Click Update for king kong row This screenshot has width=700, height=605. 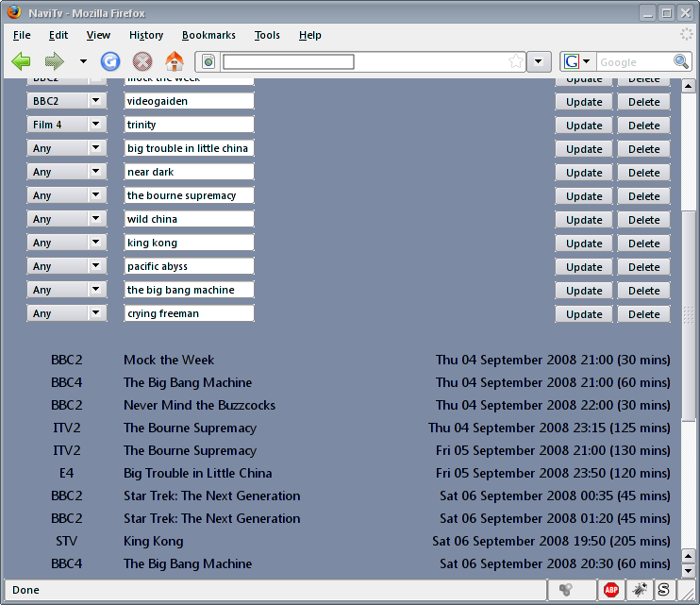coord(584,244)
